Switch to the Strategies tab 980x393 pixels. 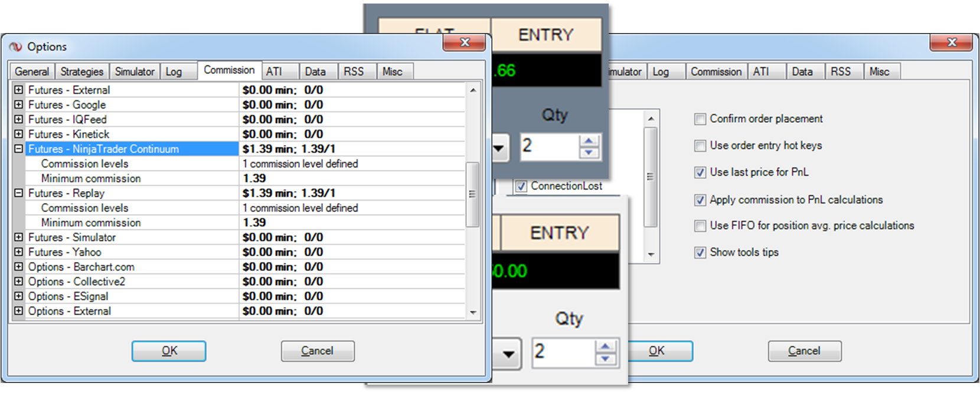(82, 71)
